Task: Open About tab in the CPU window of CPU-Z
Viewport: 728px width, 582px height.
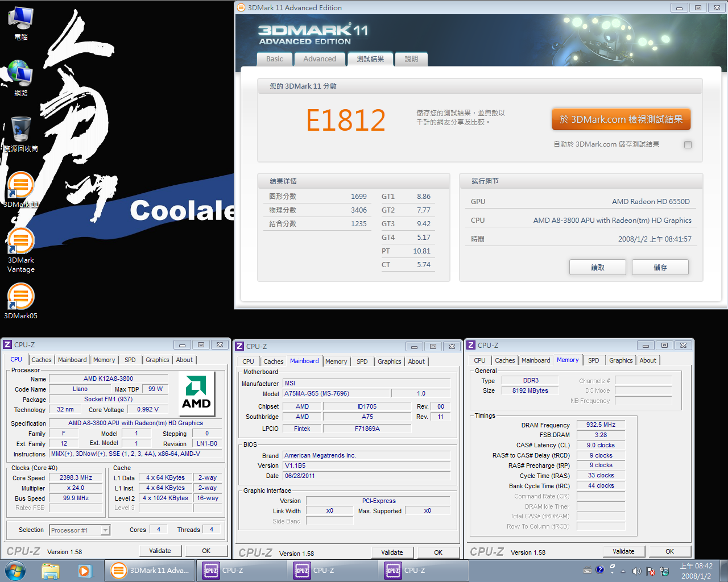Action: 184,360
